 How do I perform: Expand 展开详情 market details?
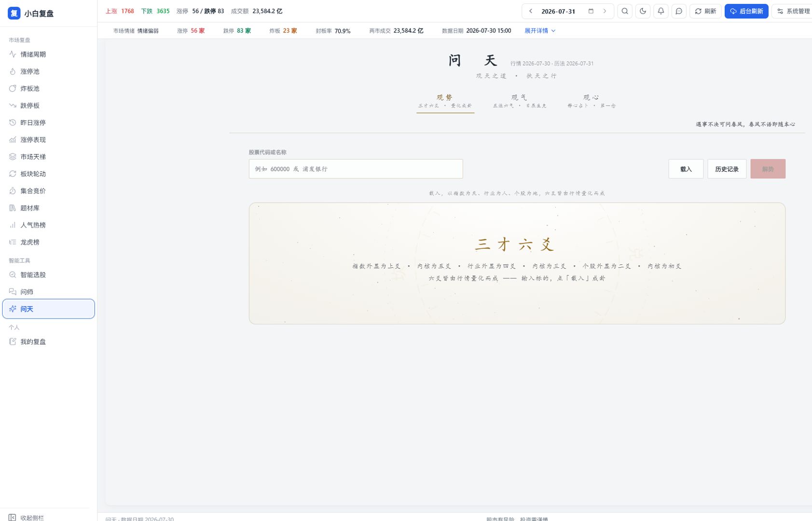tap(540, 31)
